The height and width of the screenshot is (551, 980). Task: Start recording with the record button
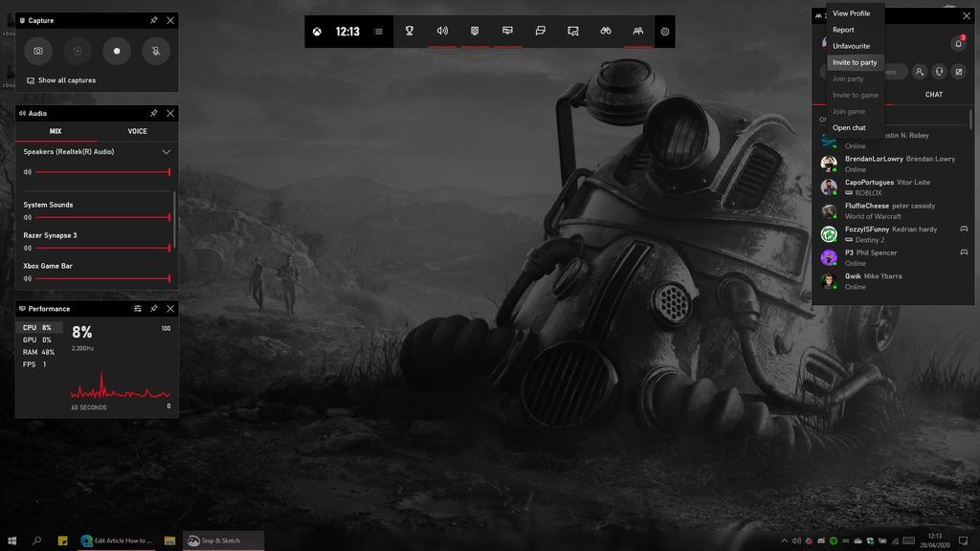117,51
